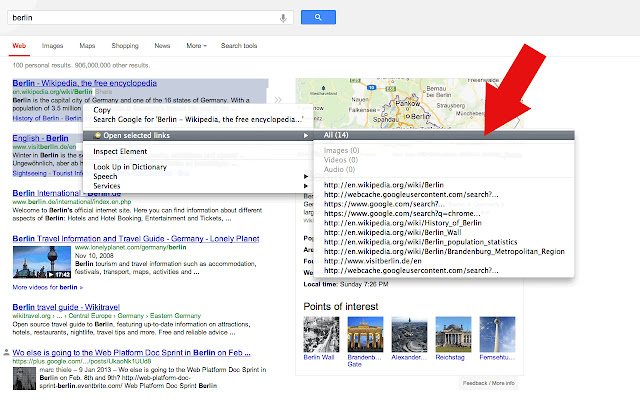Expand the More dropdown in search nav
The image size is (640, 400).
point(195,46)
